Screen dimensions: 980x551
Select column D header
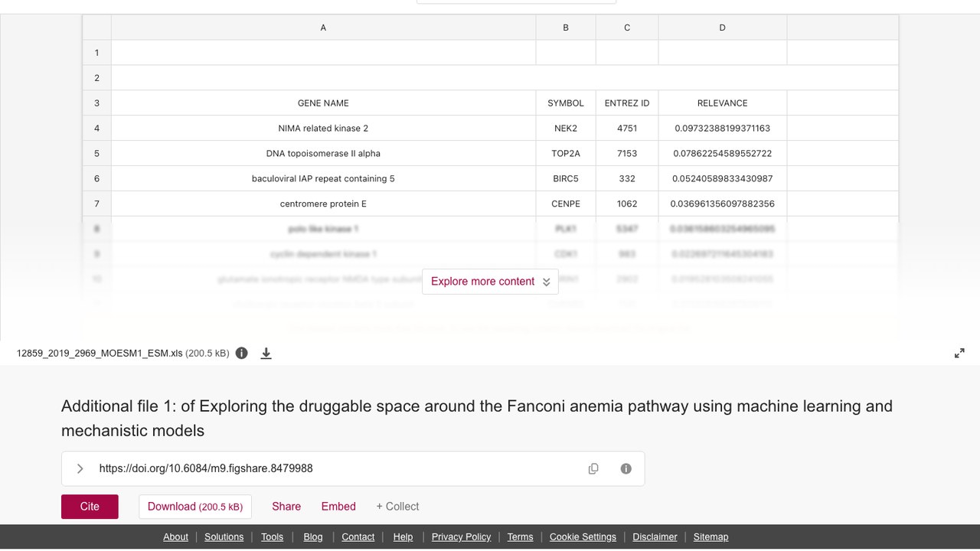tap(723, 28)
